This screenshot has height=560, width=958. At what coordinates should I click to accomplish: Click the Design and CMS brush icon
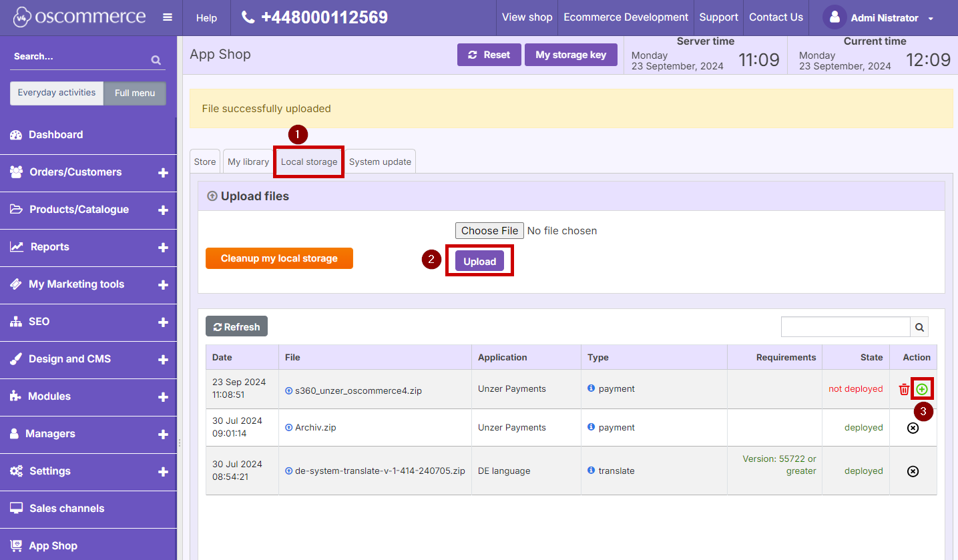[x=16, y=359]
